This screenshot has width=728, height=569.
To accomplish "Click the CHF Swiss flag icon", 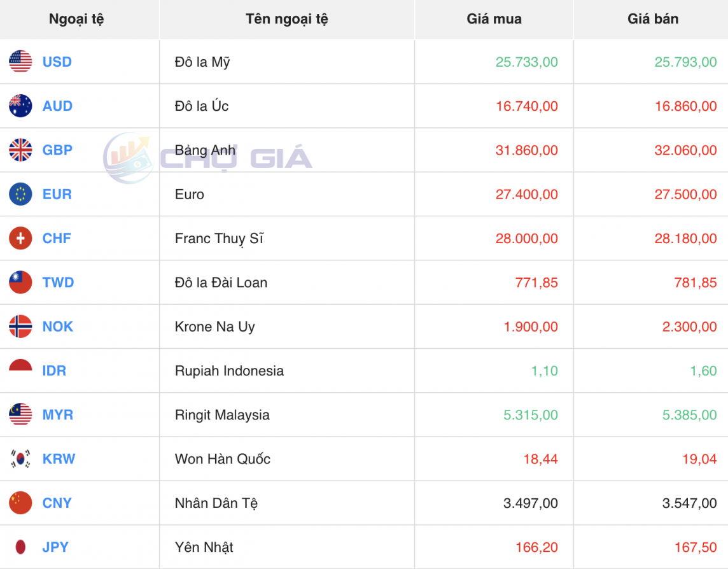I will pos(20,238).
